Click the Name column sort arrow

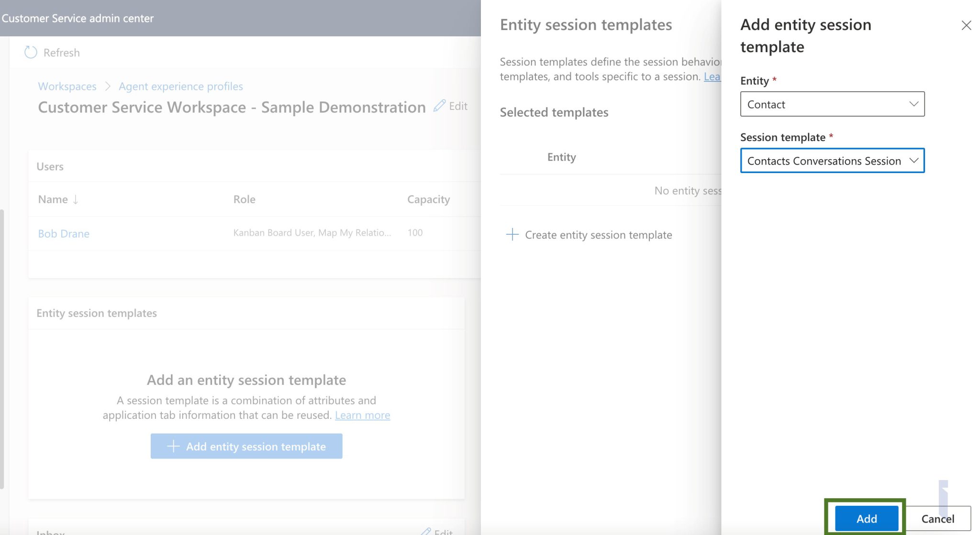pyautogui.click(x=76, y=199)
